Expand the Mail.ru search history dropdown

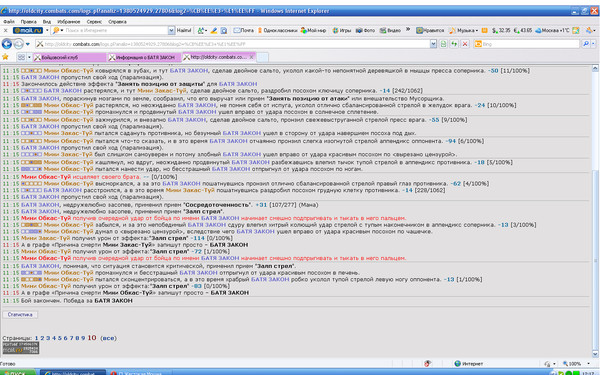[171, 30]
